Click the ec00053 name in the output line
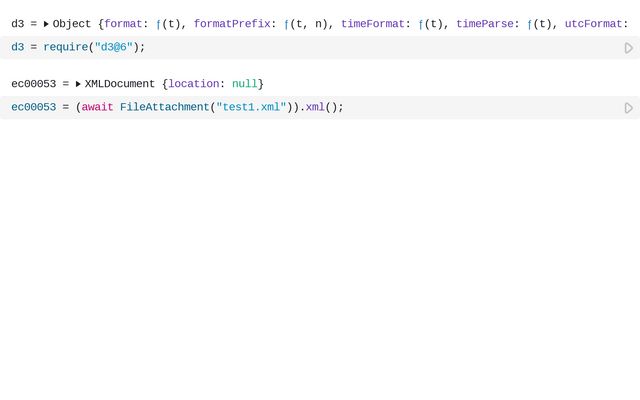The height and width of the screenshot is (400, 640). point(33,84)
